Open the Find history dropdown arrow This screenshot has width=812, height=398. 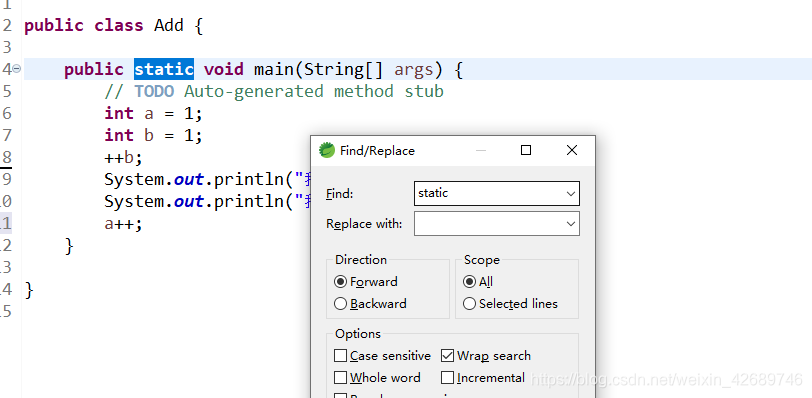point(571,194)
